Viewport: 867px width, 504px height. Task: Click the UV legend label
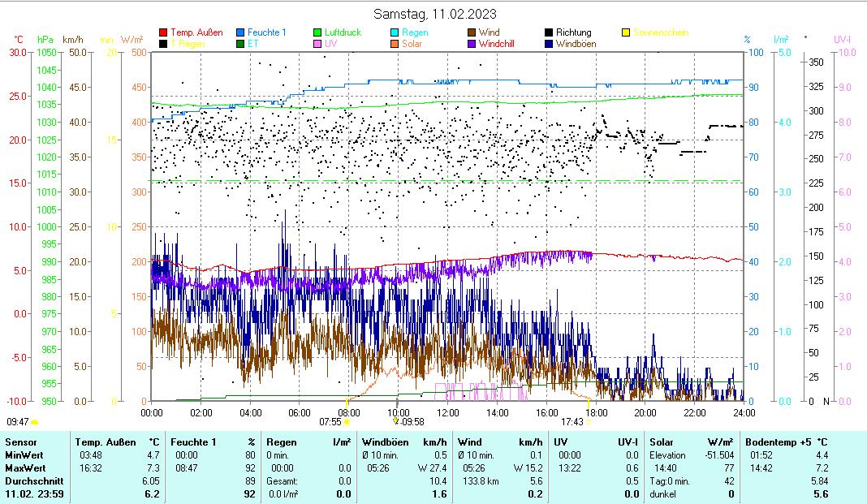(x=330, y=44)
